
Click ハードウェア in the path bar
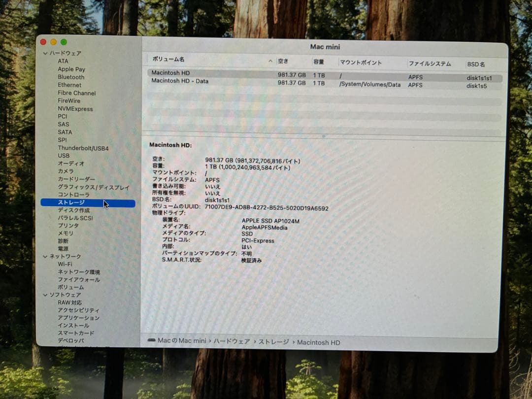coord(232,342)
